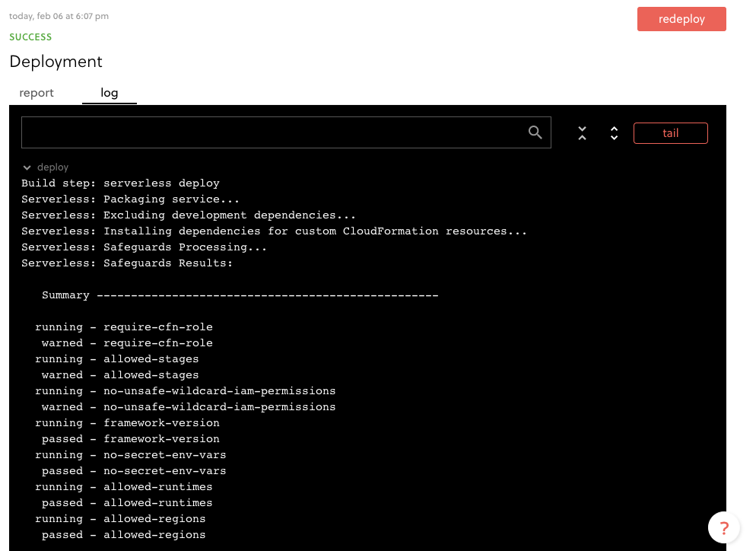Click the Summary separator line text

coord(240,295)
